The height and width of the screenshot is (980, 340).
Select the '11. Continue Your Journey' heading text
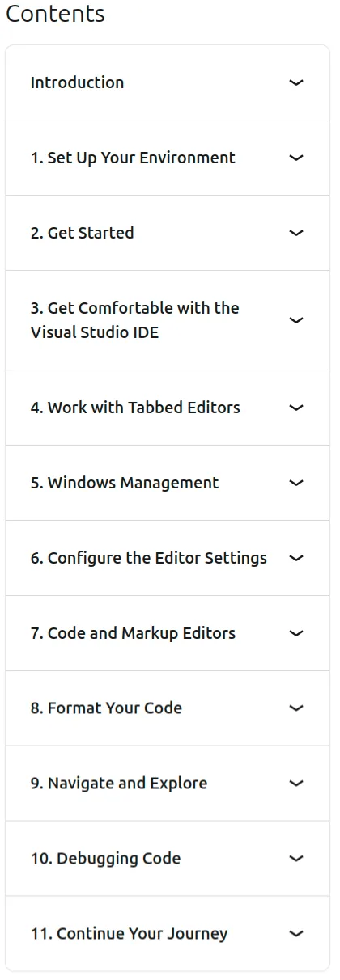tap(129, 934)
